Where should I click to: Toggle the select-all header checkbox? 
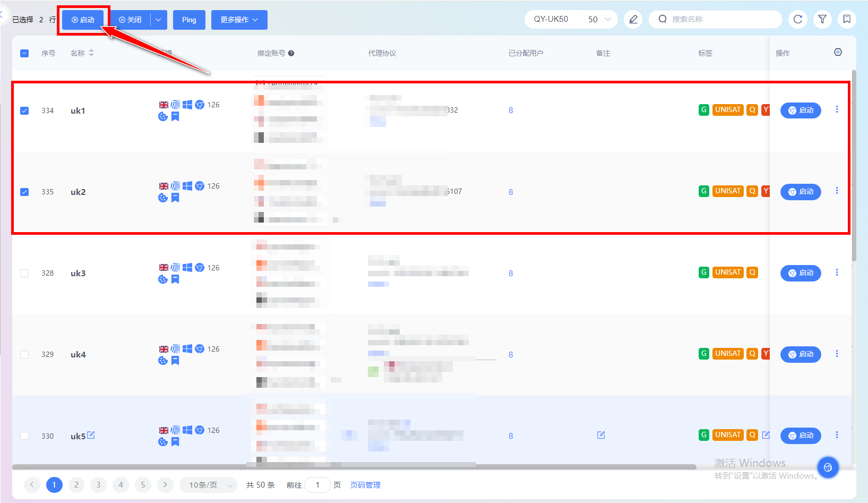point(24,53)
